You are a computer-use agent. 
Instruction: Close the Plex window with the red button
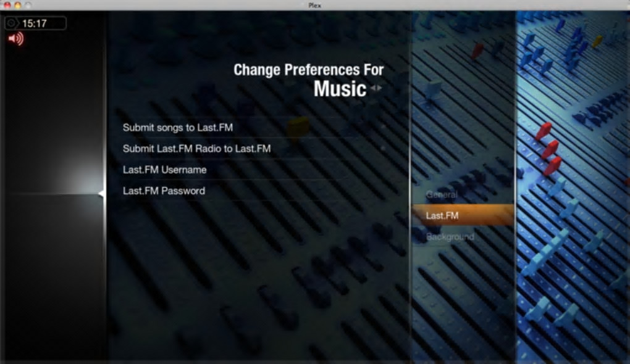coord(7,5)
